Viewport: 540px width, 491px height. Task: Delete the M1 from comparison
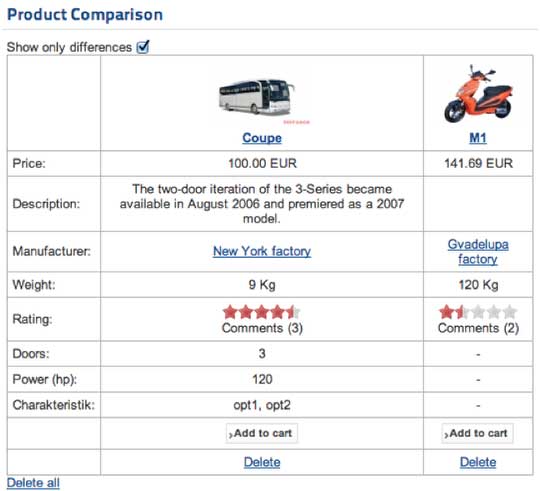tap(478, 462)
